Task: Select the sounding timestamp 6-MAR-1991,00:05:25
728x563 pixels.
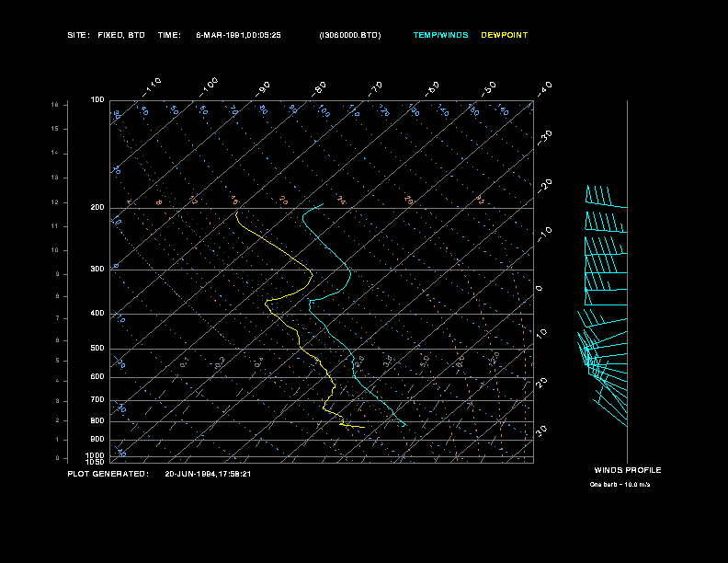Action: (238, 35)
